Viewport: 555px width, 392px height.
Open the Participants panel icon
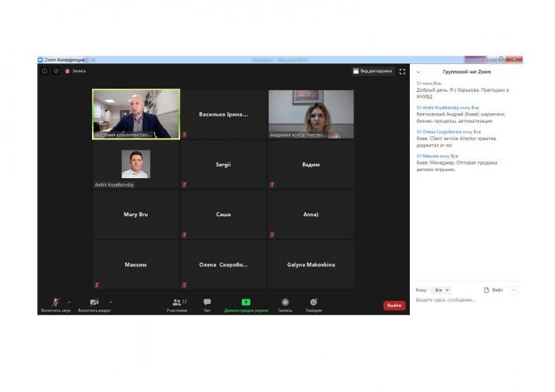178,303
